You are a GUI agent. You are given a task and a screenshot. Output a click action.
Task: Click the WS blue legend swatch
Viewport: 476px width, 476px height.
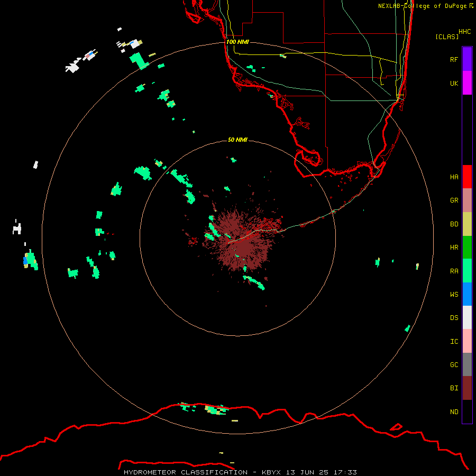467,294
